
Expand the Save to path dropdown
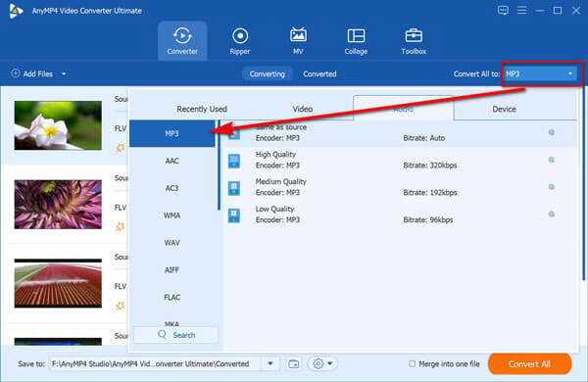click(x=270, y=363)
